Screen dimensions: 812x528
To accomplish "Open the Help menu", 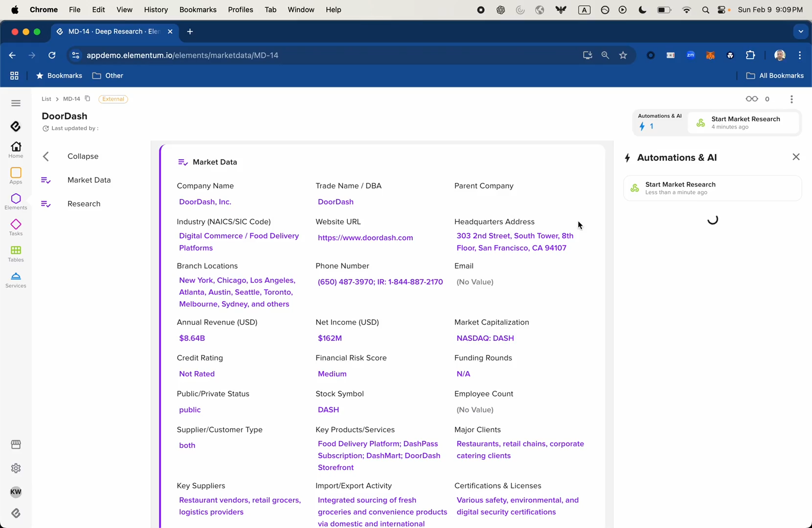I will click(x=333, y=10).
